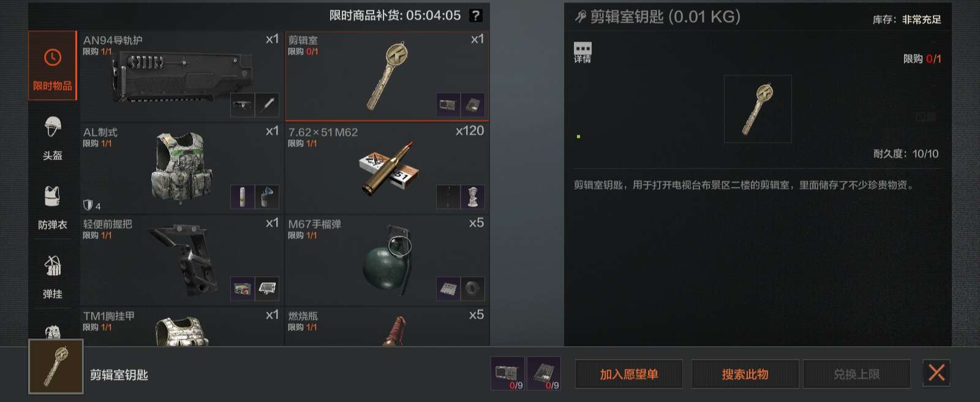Click second required material slot 0/9

pos(544,373)
